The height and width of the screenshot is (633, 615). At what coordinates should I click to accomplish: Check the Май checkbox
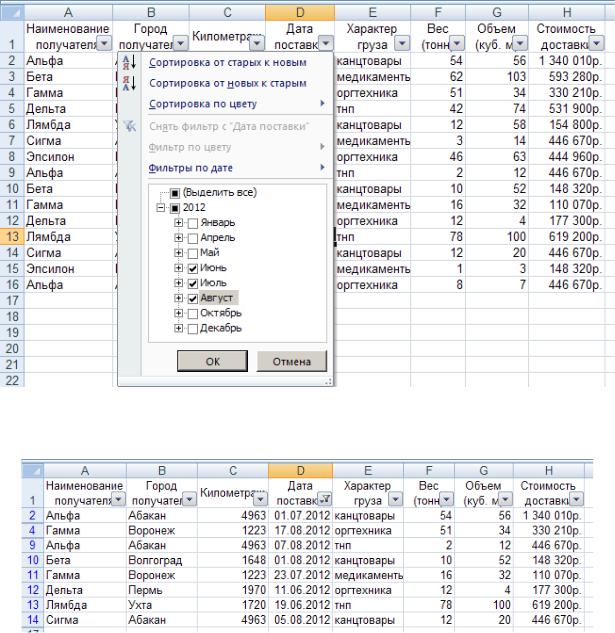coord(193,253)
